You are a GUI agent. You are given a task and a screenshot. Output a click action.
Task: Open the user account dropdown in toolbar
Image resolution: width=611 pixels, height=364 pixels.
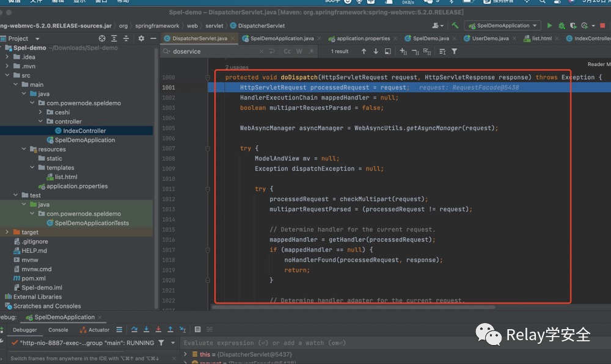437,26
